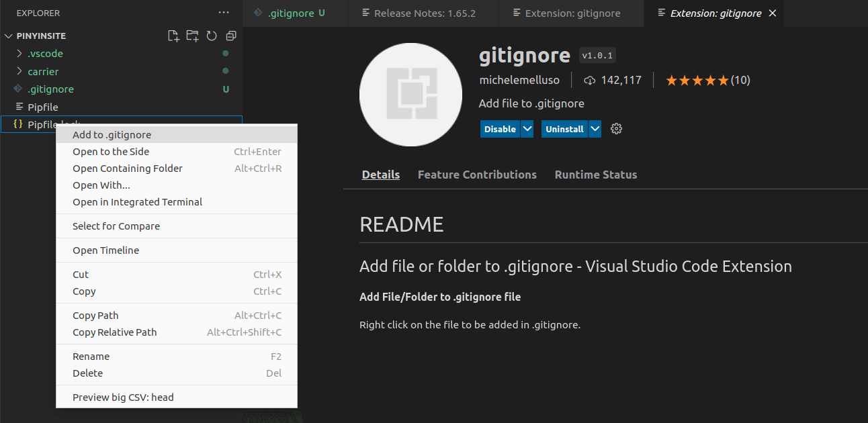This screenshot has height=423, width=868.
Task: Open the Uninstall button dropdown arrow
Action: point(595,129)
